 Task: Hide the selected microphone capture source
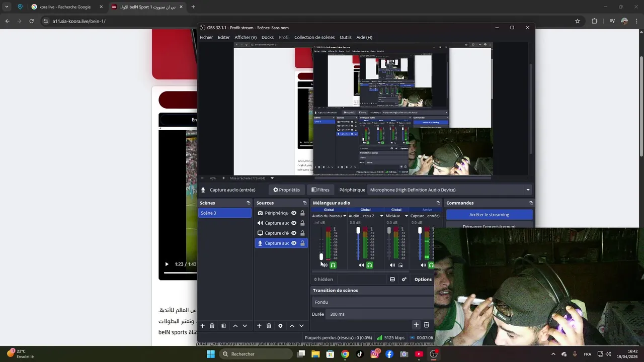tap(294, 243)
